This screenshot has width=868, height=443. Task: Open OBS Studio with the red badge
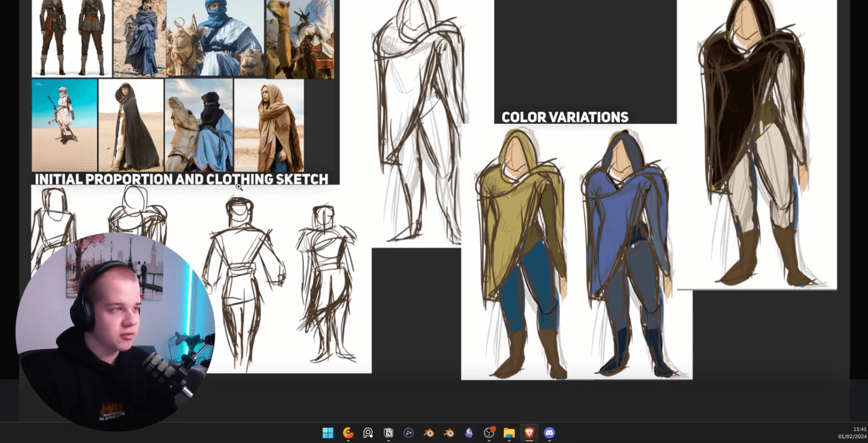[x=490, y=433]
